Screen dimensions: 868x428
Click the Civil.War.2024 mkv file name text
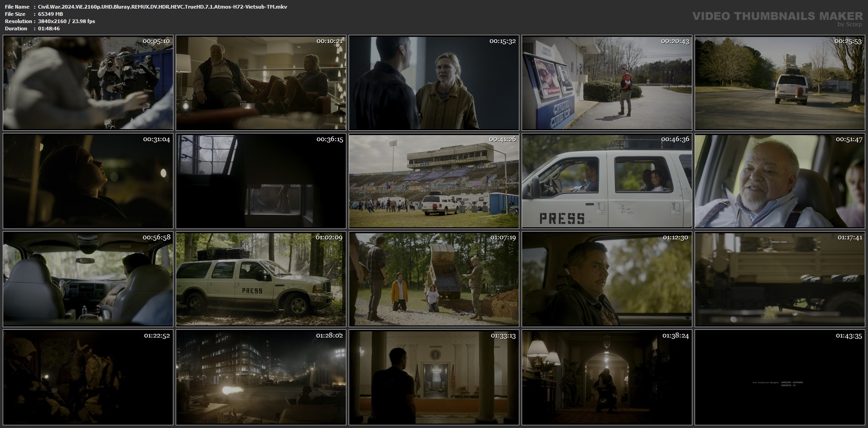click(163, 7)
